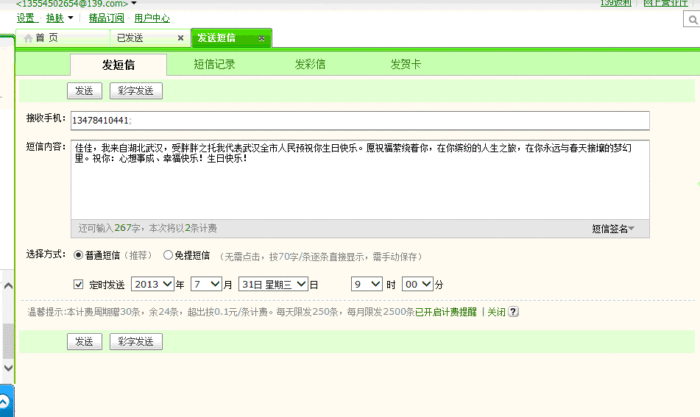
Task: Select 免提短信 radio button
Action: pos(168,255)
